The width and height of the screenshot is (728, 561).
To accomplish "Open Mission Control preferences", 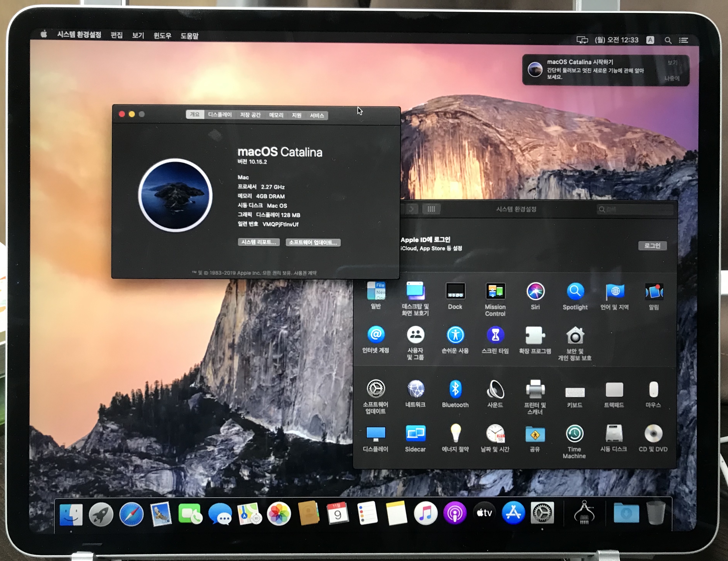I will pos(495,291).
